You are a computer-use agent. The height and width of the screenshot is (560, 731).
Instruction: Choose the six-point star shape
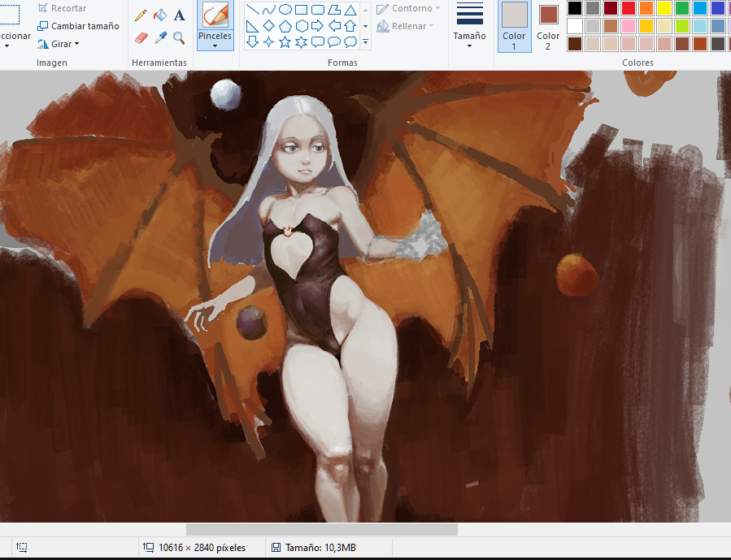click(x=301, y=42)
